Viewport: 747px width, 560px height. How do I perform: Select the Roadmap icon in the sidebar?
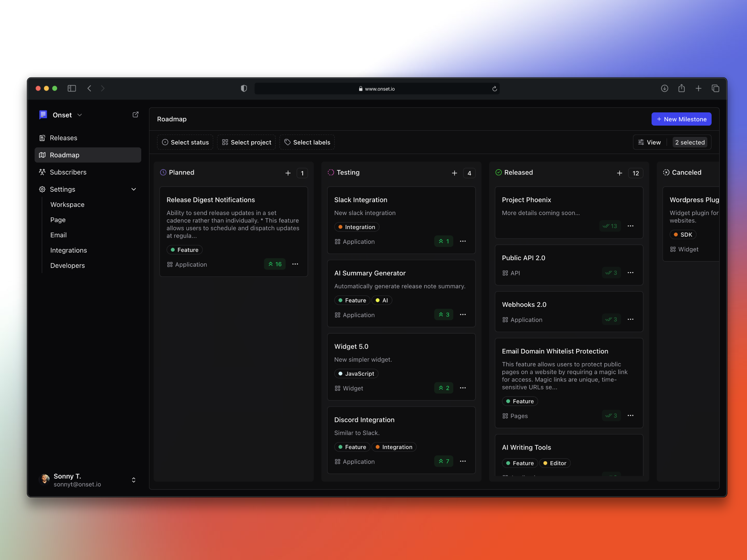[x=42, y=155]
